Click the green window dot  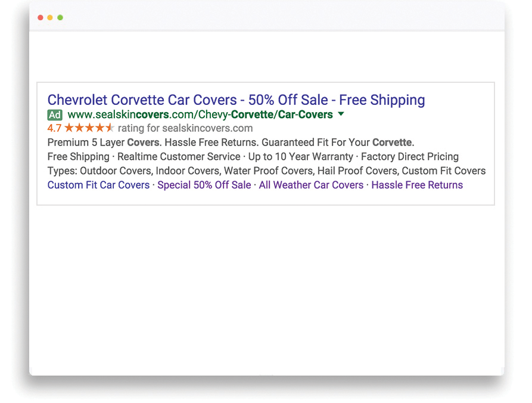[60, 17]
